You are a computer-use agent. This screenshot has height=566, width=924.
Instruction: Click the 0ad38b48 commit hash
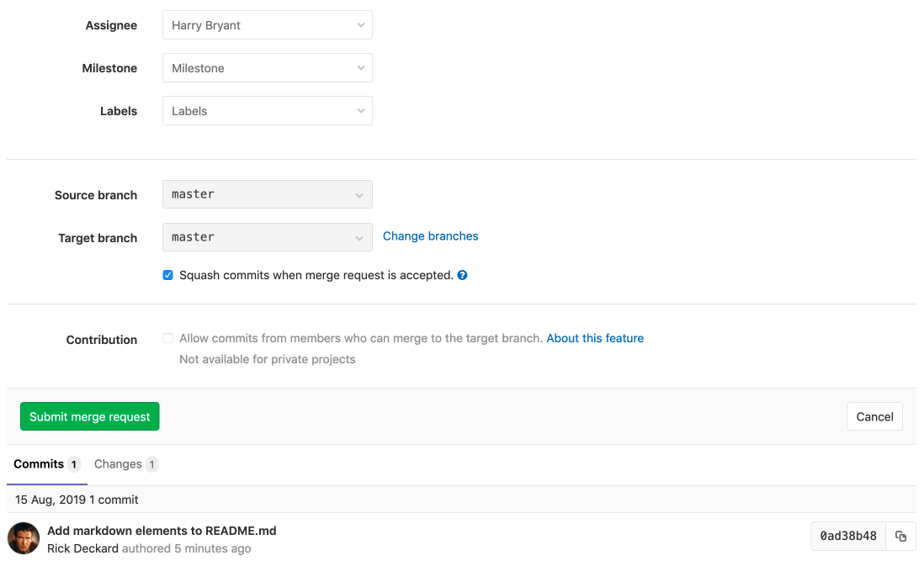pos(848,536)
